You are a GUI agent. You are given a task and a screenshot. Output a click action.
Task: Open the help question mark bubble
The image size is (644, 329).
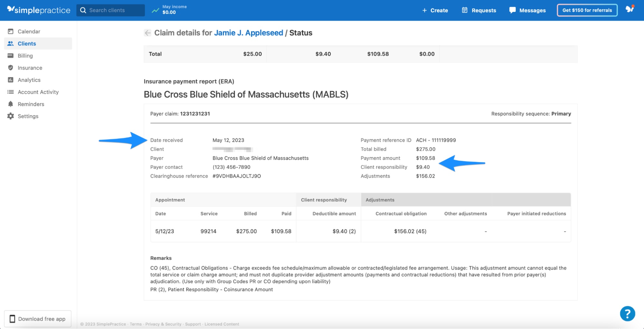(x=627, y=313)
